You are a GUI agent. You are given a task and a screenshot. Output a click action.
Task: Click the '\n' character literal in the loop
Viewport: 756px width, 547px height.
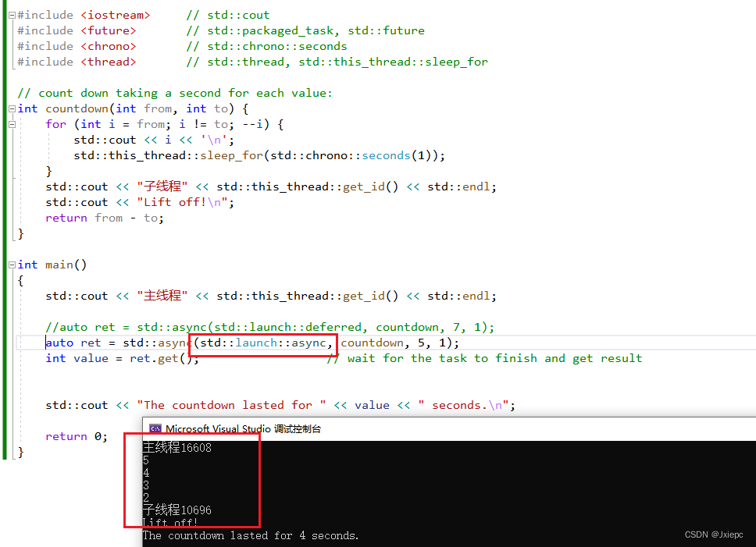click(x=214, y=140)
